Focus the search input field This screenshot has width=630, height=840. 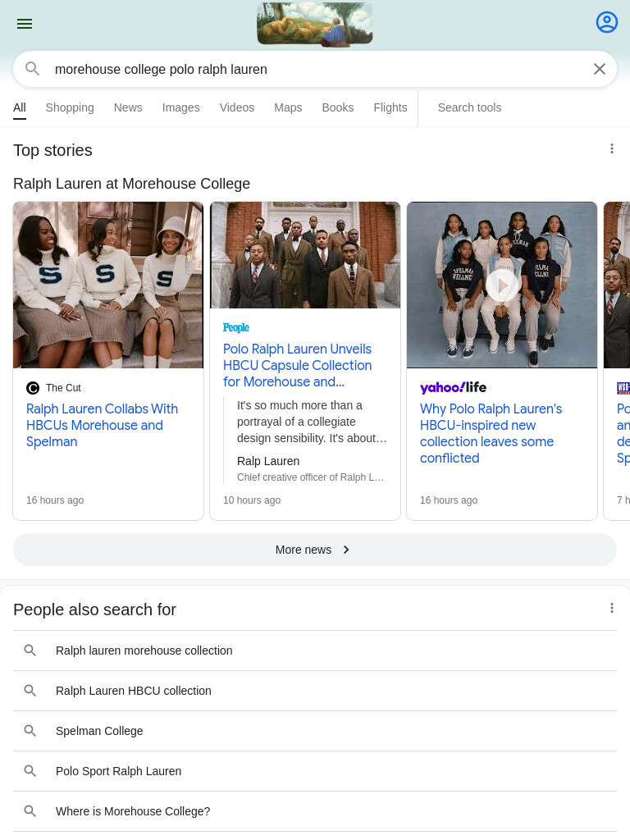tap(315, 69)
